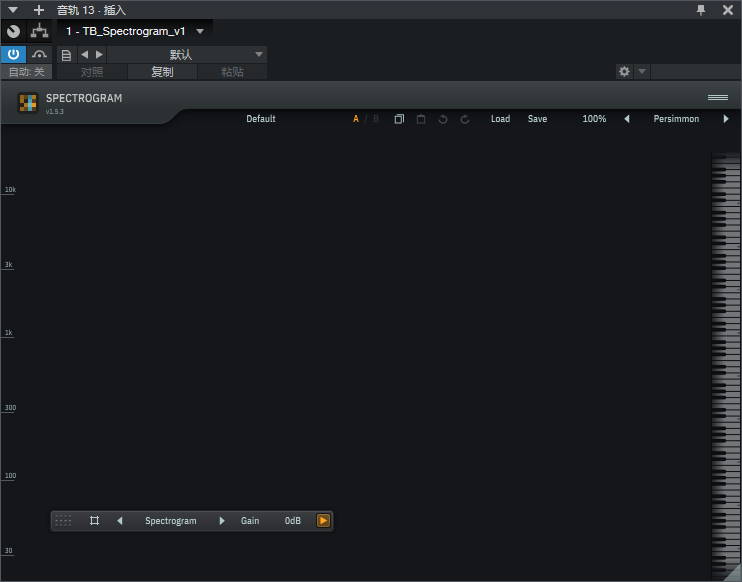742x582 pixels.
Task: Click the resize grip at bottom-right corner
Action: point(733,573)
